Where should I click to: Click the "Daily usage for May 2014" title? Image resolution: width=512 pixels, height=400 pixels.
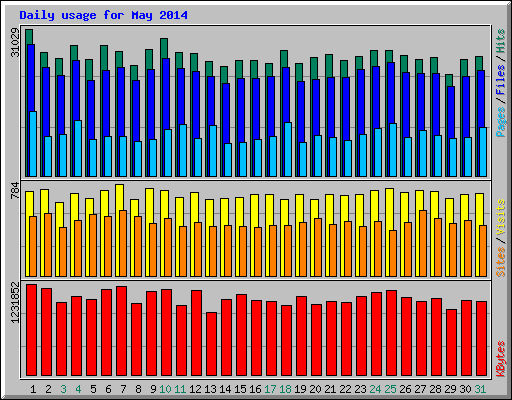[x=103, y=16]
